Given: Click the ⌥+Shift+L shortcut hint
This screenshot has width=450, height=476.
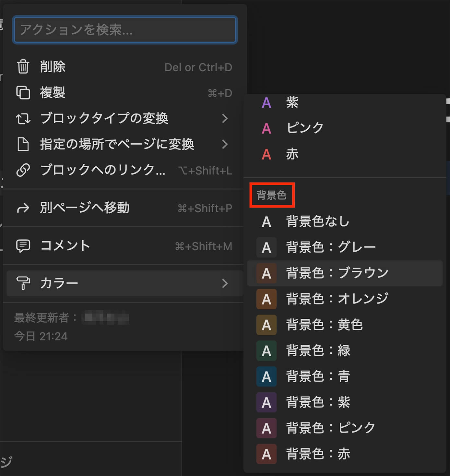Looking at the screenshot, I should tap(206, 171).
